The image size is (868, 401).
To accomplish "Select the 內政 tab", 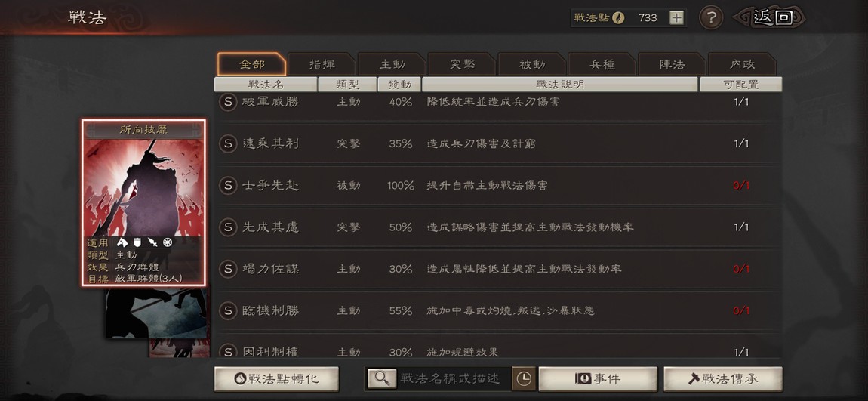I will click(x=742, y=64).
